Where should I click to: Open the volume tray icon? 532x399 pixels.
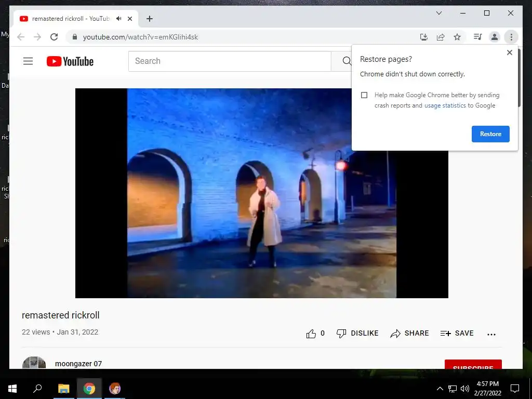pyautogui.click(x=465, y=389)
